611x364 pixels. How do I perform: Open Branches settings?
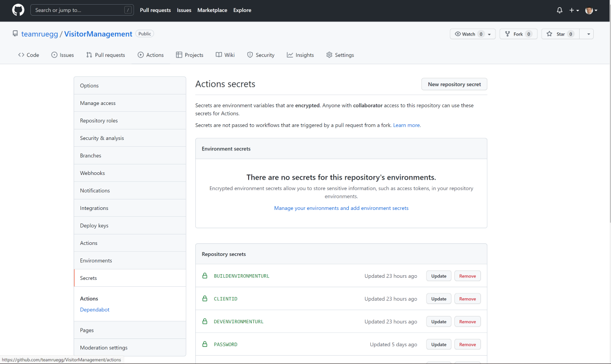(x=130, y=156)
